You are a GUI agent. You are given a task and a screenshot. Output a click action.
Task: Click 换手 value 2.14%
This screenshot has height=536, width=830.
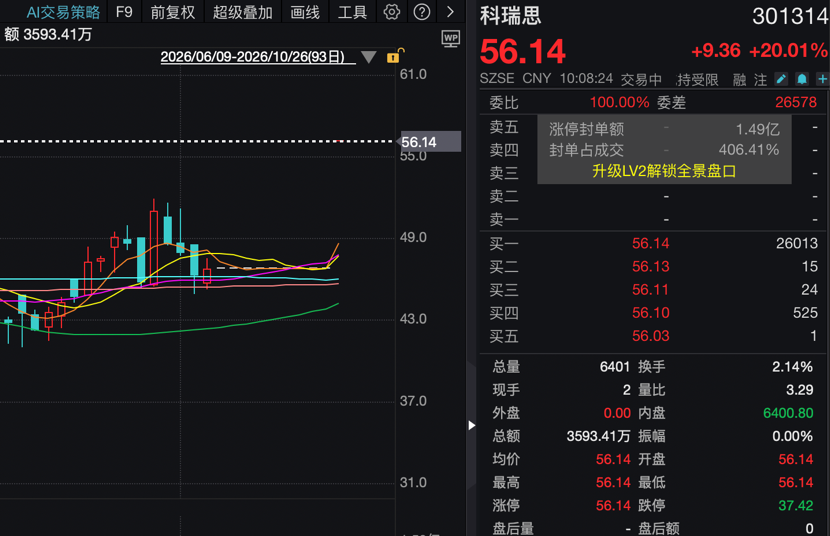[792, 367]
